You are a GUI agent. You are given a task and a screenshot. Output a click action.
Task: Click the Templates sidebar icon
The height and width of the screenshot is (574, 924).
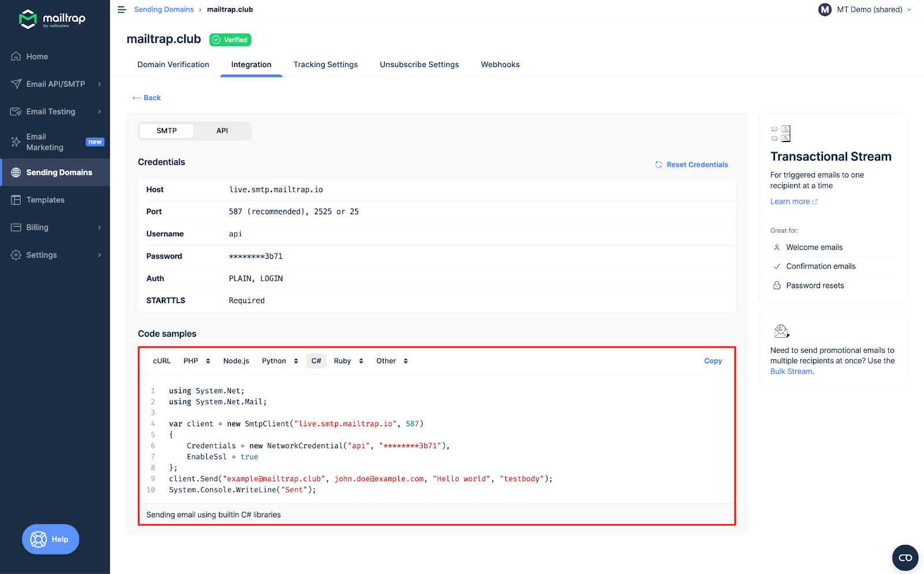coord(16,200)
